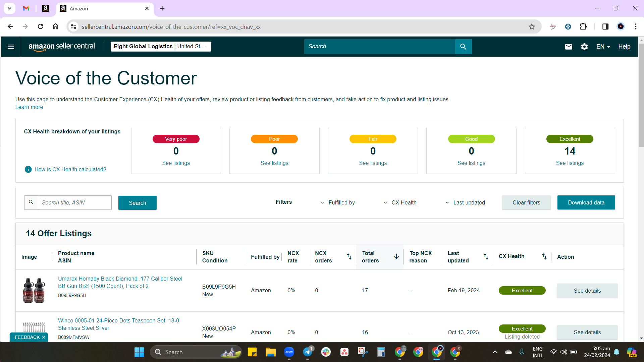Open Telegram from the taskbar
The height and width of the screenshot is (362, 644).
[x=308, y=352]
